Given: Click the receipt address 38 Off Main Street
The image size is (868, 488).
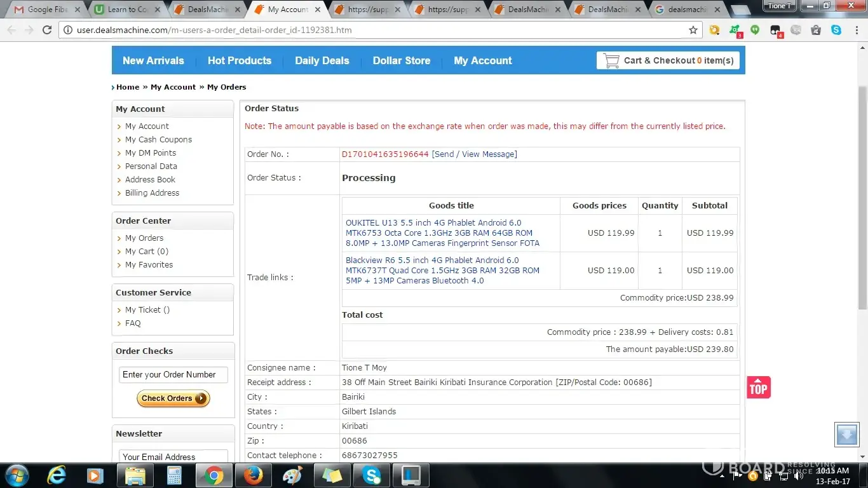Looking at the screenshot, I should [497, 382].
